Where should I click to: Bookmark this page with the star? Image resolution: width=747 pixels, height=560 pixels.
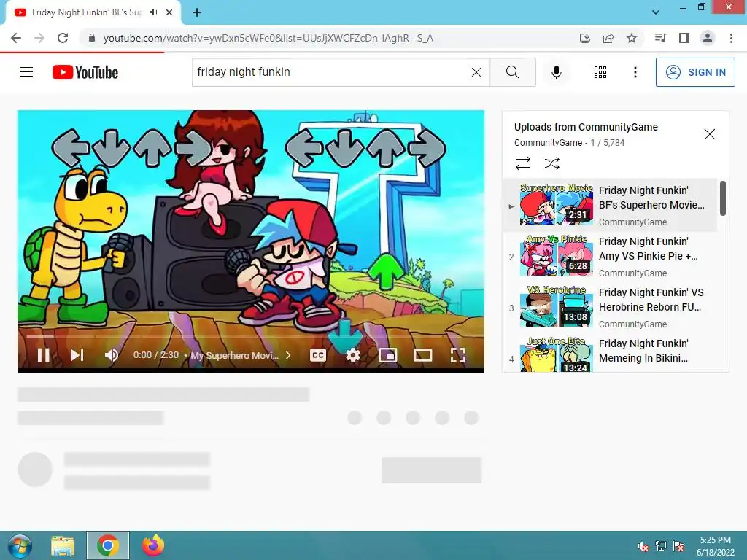(631, 38)
